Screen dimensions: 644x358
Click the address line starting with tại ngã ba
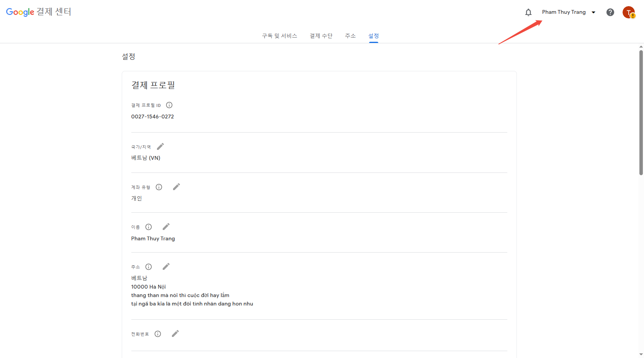[x=192, y=304]
